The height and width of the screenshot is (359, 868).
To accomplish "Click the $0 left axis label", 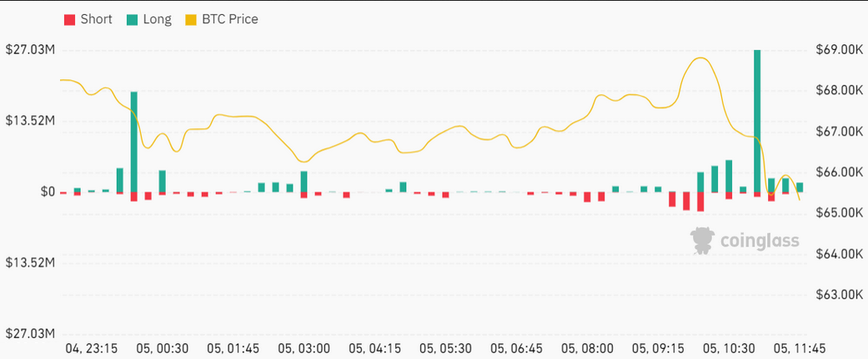I will pos(47,192).
